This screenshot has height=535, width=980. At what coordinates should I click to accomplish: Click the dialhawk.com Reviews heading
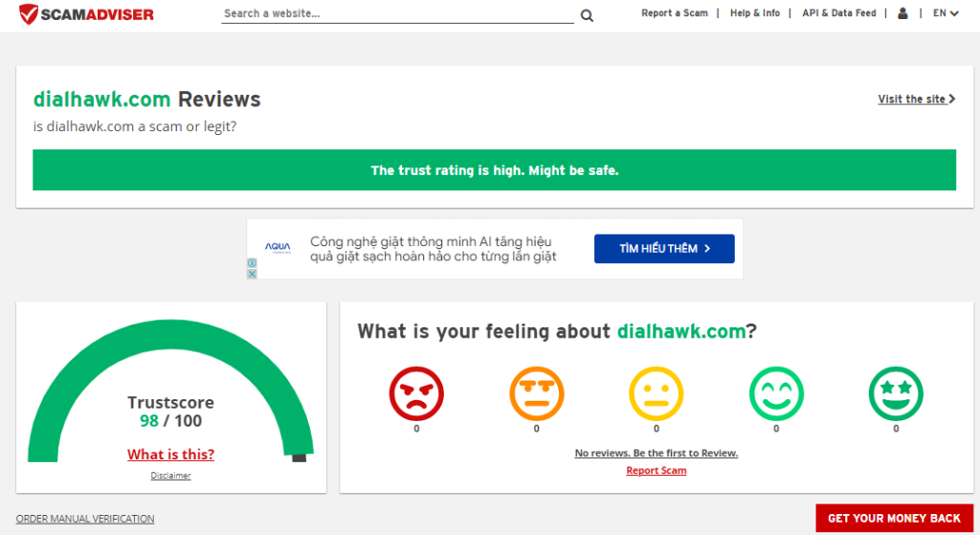[146, 100]
